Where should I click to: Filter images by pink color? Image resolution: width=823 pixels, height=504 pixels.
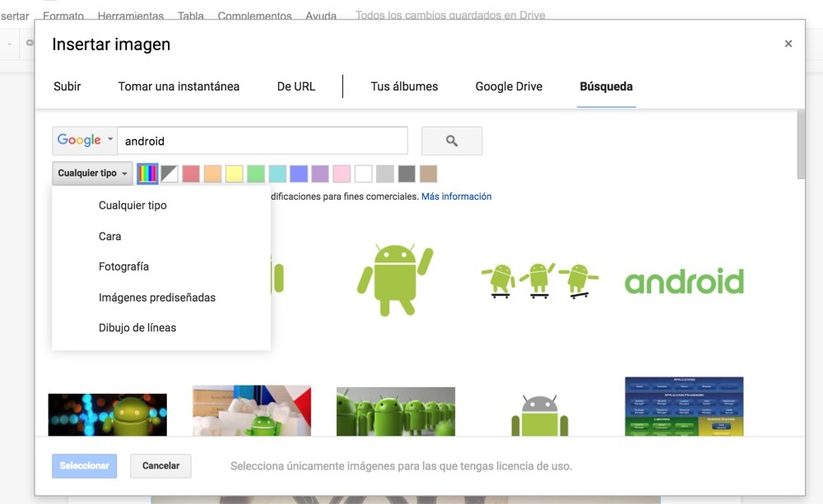point(342,173)
